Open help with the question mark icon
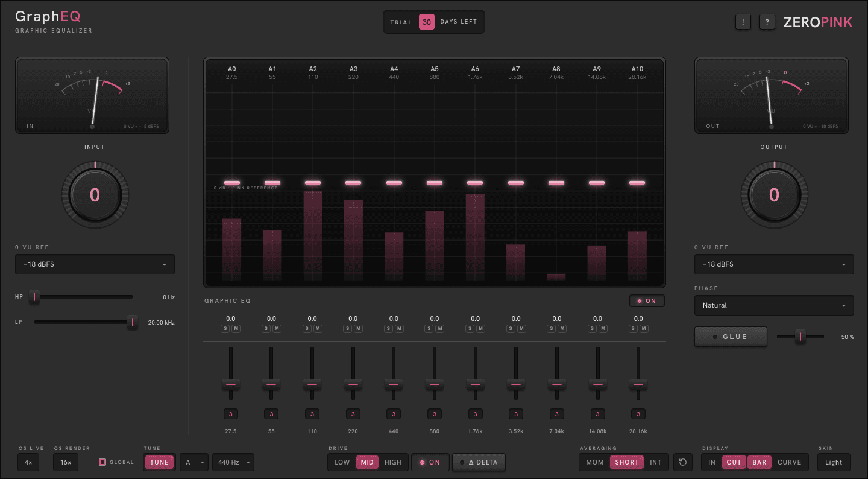 (767, 22)
